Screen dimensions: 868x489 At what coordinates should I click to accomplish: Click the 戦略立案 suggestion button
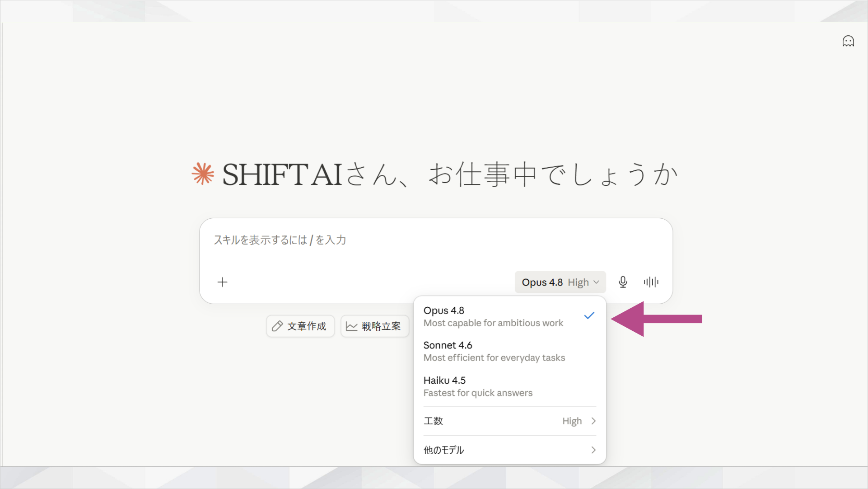click(375, 326)
